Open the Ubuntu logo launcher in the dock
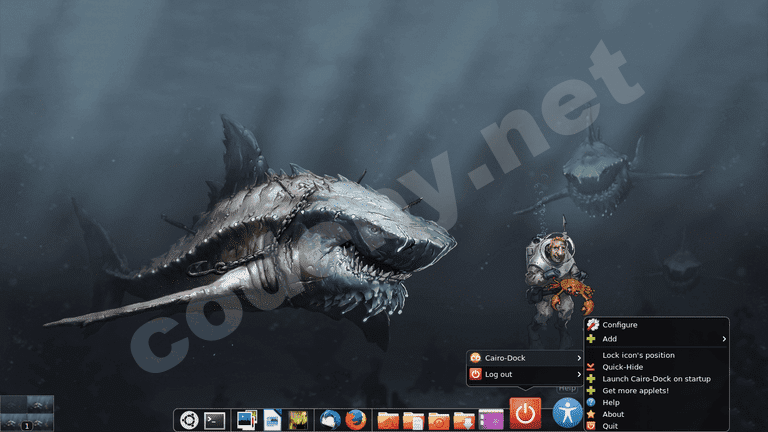Viewport: 768px width, 432px height. pos(189,420)
